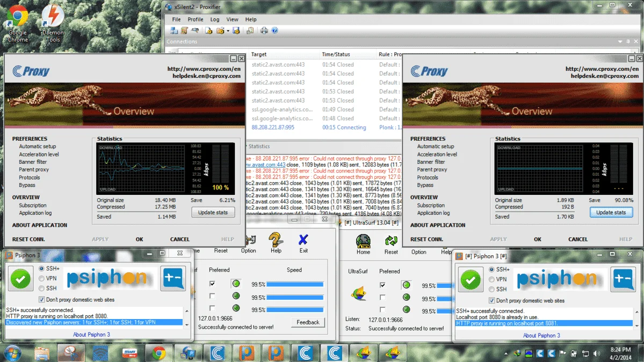Click Update stats in right CProxy window
The height and width of the screenshot is (362, 644).
(x=611, y=213)
